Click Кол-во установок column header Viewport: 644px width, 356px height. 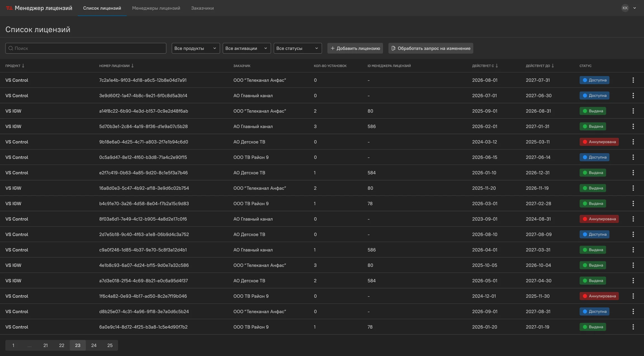[330, 66]
